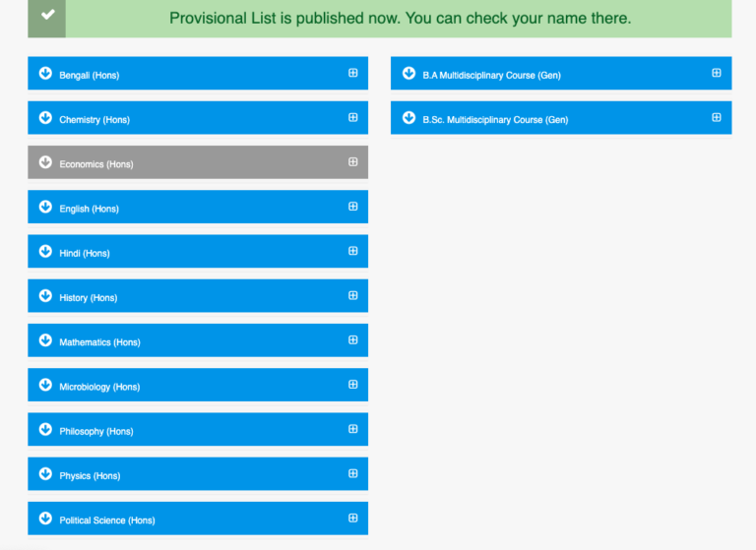Click the down-arrow icon beside English (Hons)
Screen dimensions: 756x550
[x=45, y=207]
